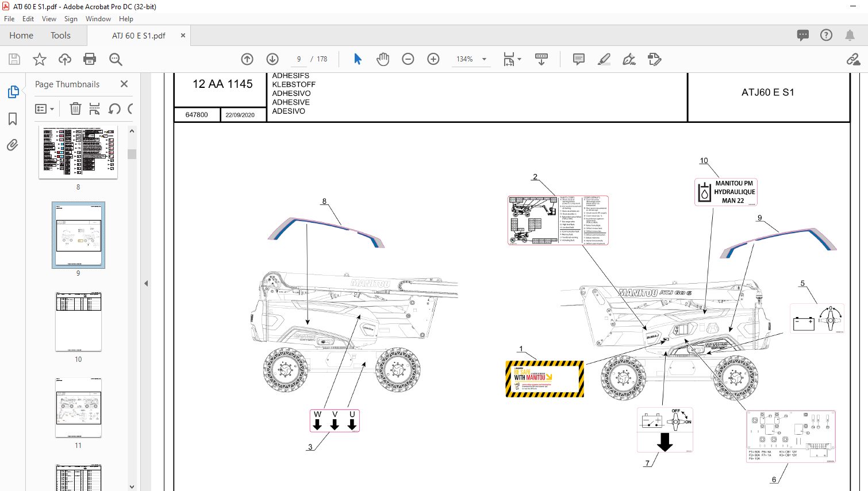The image size is (868, 491).
Task: Zoom out with minus button
Action: click(x=408, y=59)
